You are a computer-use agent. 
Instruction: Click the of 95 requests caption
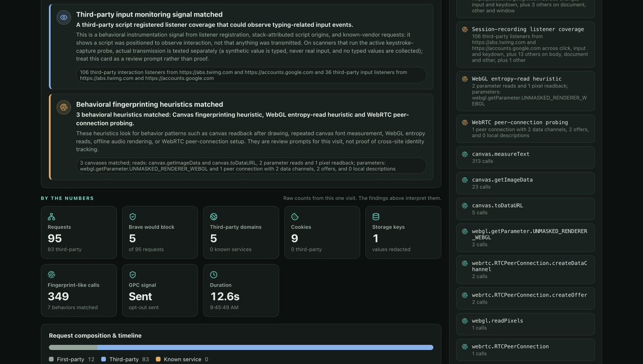tap(146, 249)
